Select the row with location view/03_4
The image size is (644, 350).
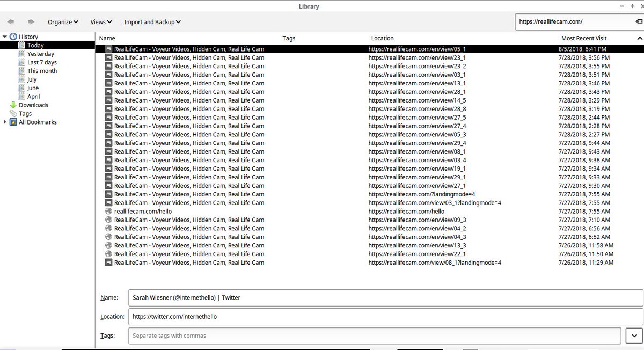click(x=369, y=160)
